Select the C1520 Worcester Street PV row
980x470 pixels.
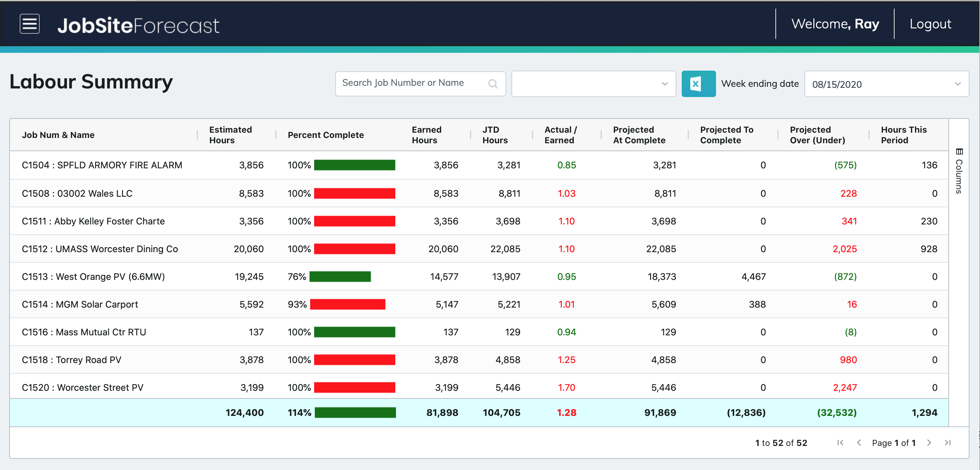tap(479, 387)
